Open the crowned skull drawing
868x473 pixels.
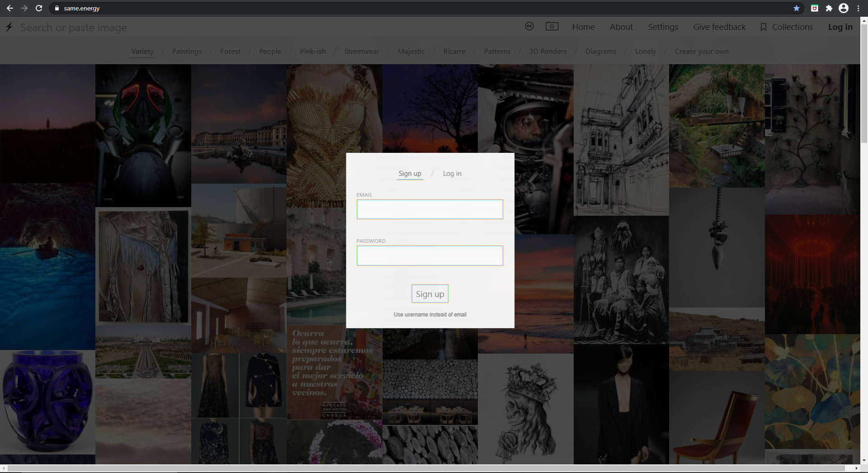[526, 409]
